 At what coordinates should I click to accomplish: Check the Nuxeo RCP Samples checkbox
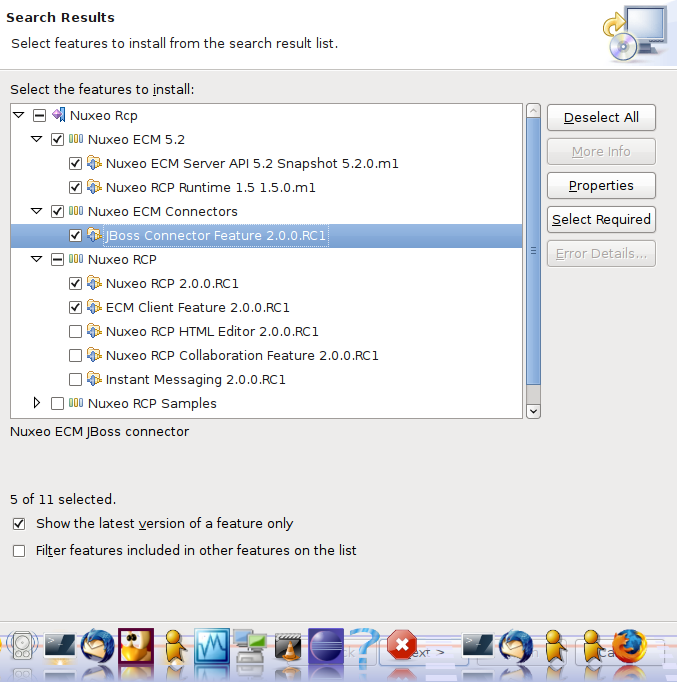coord(57,403)
